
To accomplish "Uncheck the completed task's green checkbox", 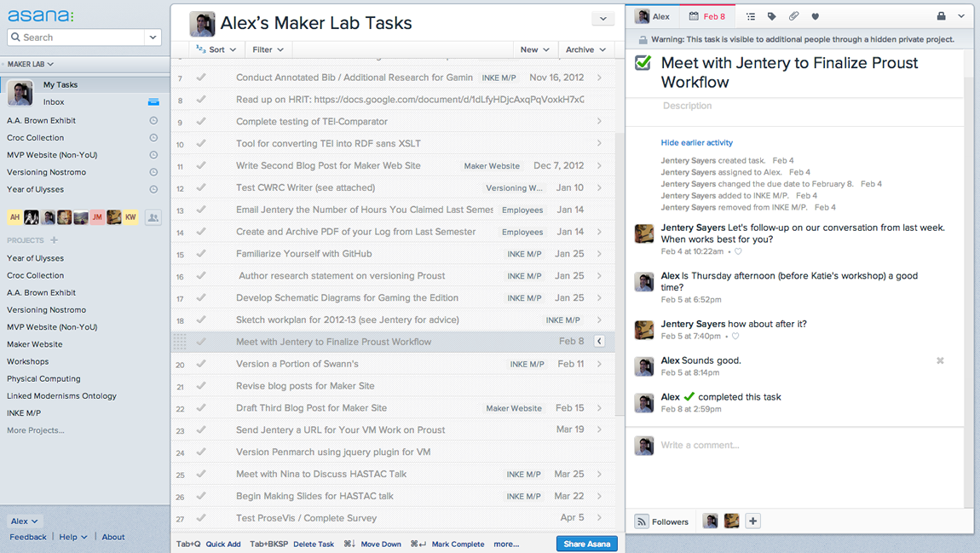I will pos(644,63).
